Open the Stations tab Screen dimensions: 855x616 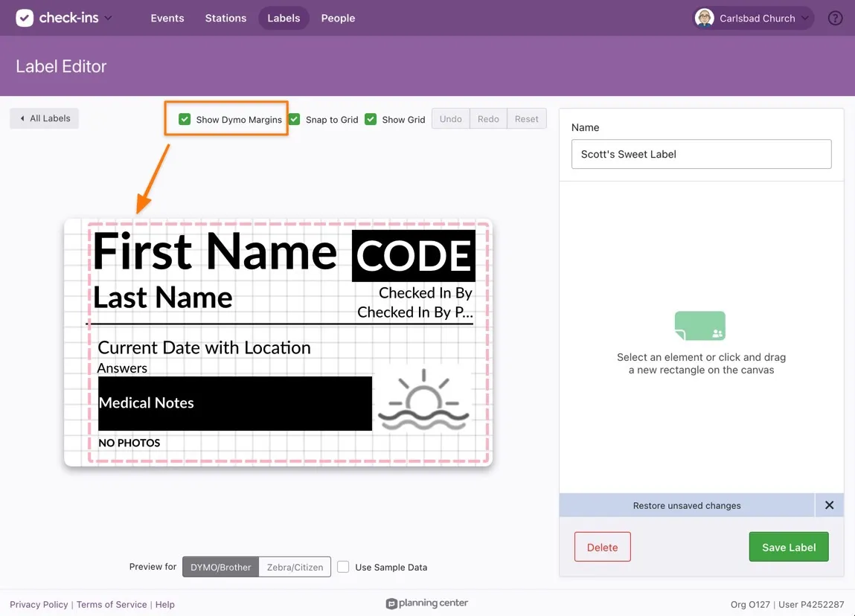coord(225,18)
